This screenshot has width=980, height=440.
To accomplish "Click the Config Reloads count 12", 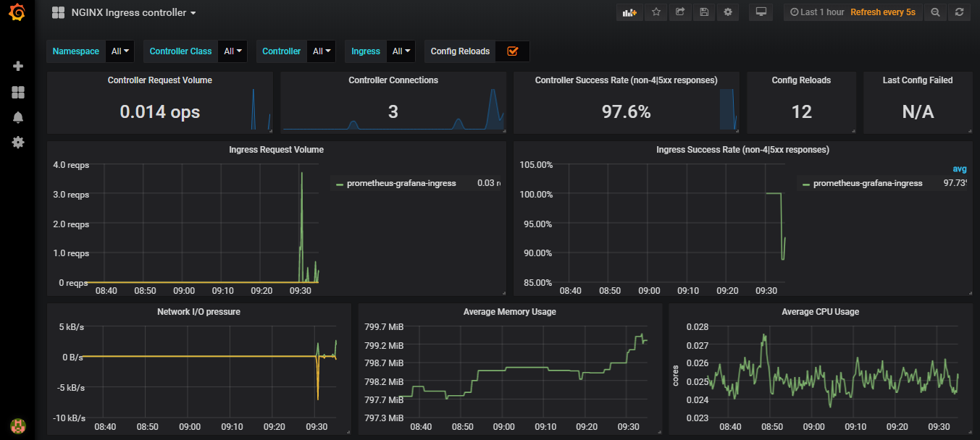I will 801,111.
